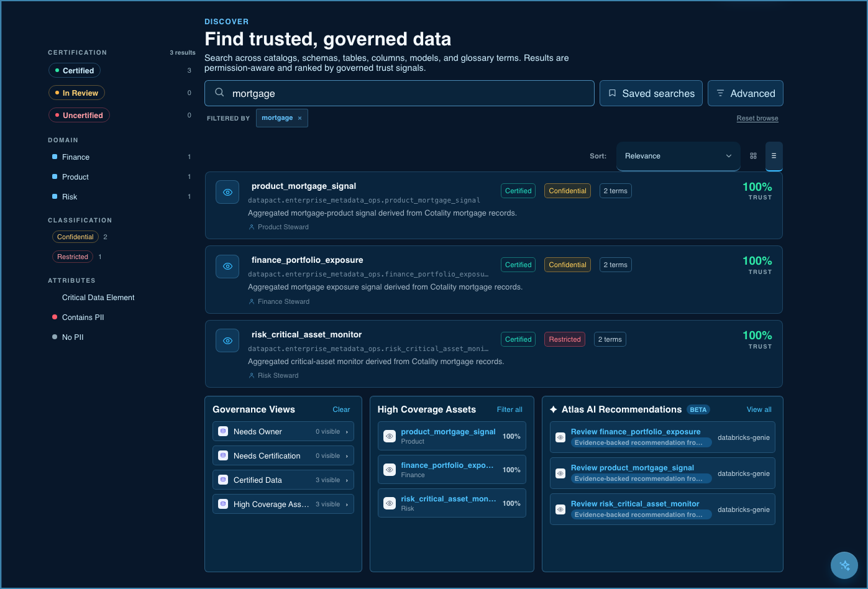
Task: Click eye icon on Review finance_portfolio_exposure recommendation
Action: (x=560, y=437)
